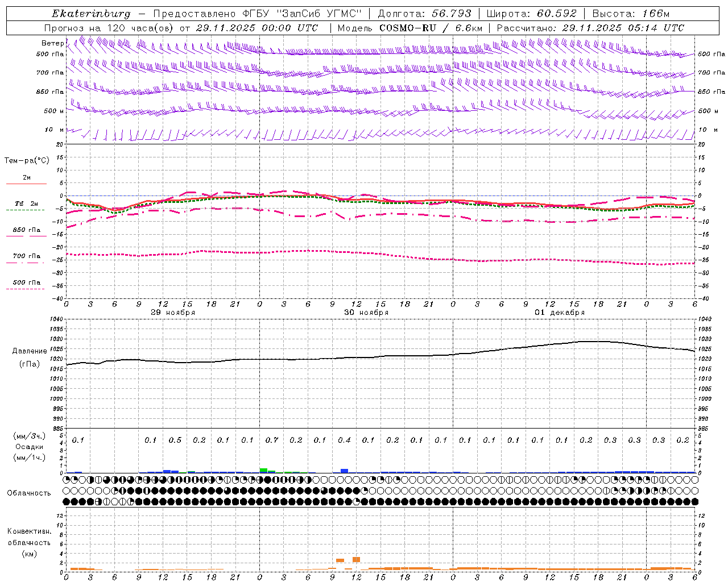The height and width of the screenshot is (582, 728).
Task: Click the 'Тем-ра(°C)' temperature panel label
Action: coord(27,161)
